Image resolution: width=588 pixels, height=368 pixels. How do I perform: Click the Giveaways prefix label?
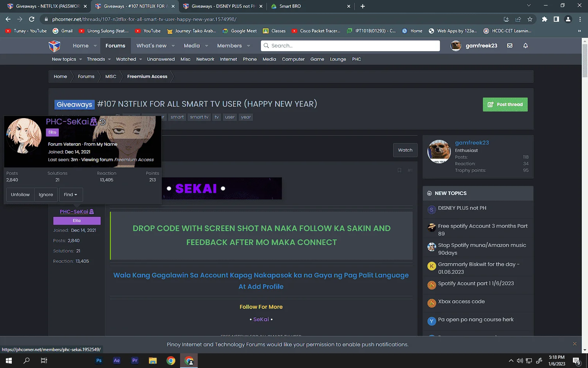(x=75, y=105)
